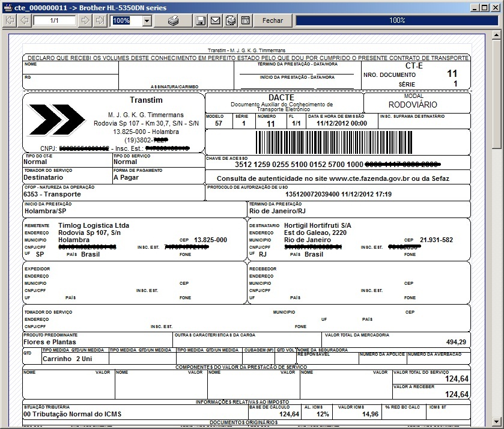Viewport: 504px width, 429px height.
Task: Click the ICMS rate '12%'
Action: coord(323,414)
